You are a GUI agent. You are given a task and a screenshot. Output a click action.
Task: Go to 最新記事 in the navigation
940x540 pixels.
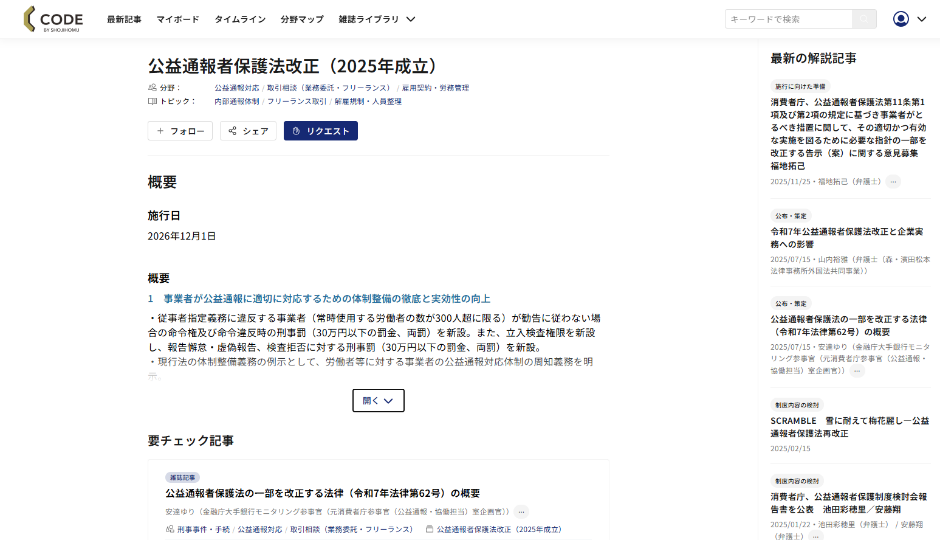point(124,19)
